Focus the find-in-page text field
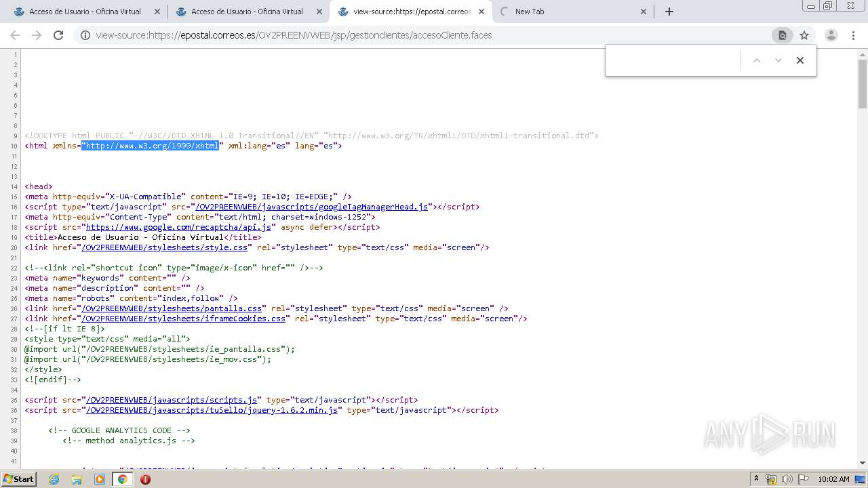The image size is (868, 488). pyautogui.click(x=673, y=60)
